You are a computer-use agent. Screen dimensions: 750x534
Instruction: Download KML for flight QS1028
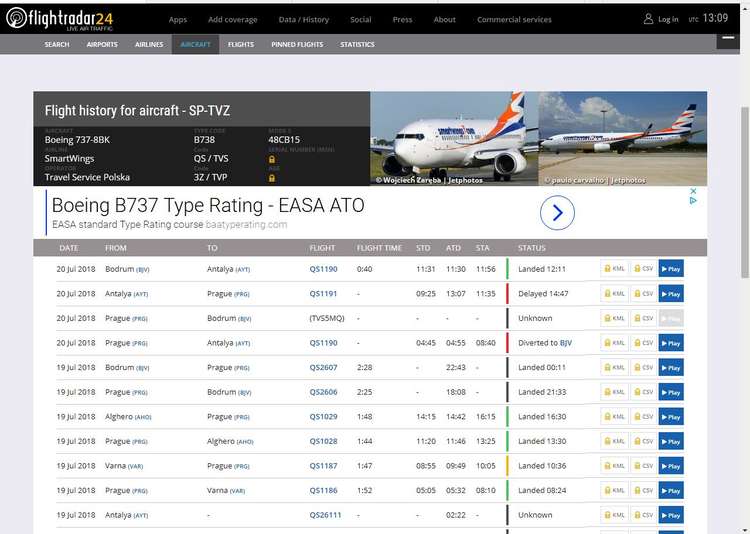[x=614, y=441]
